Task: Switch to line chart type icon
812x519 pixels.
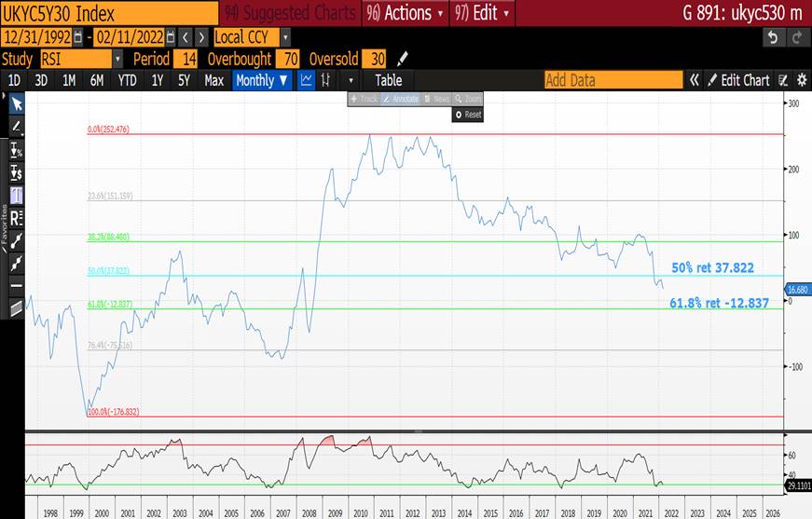Action: pyautogui.click(x=306, y=80)
